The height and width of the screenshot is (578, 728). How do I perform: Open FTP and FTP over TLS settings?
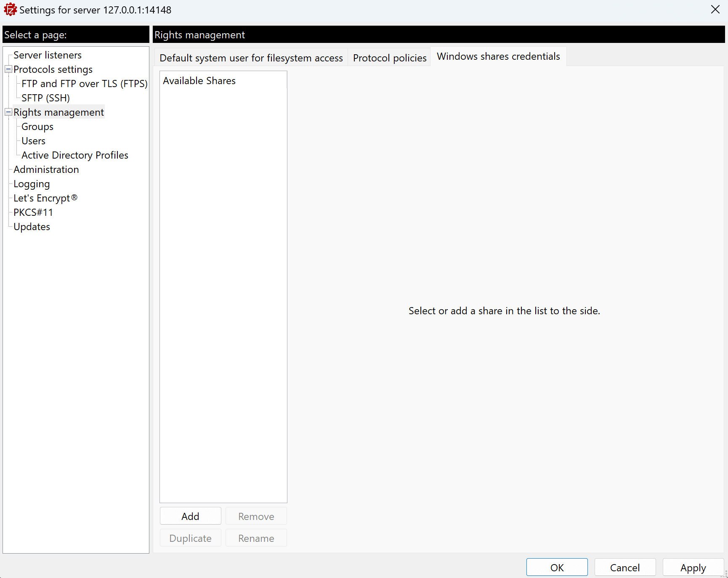tap(84, 83)
